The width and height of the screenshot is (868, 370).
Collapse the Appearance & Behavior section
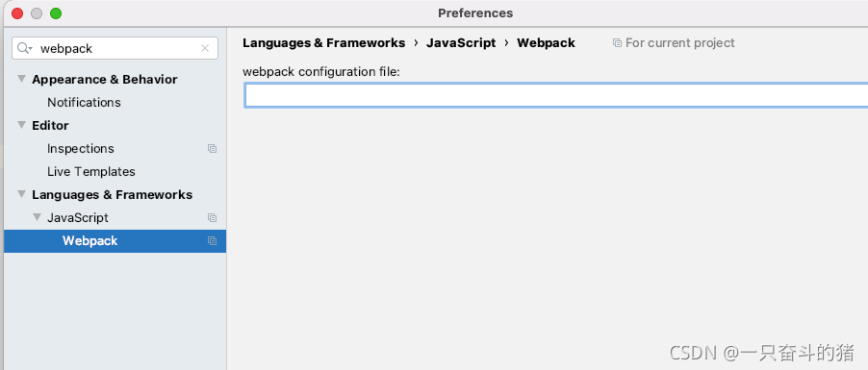click(x=21, y=79)
